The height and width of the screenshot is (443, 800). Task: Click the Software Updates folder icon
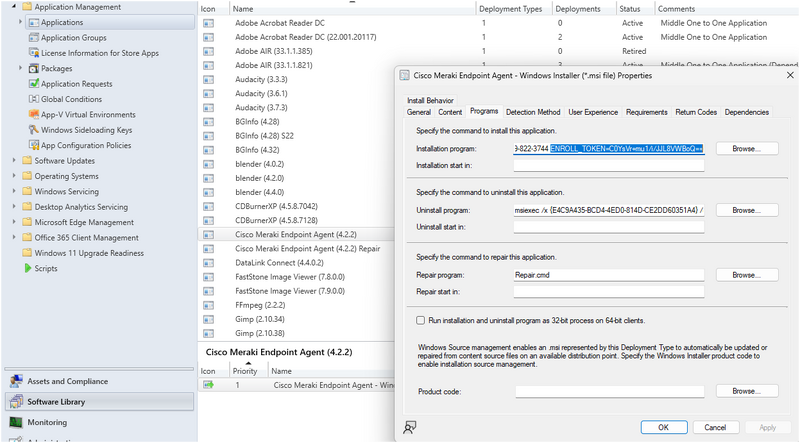[x=27, y=161]
